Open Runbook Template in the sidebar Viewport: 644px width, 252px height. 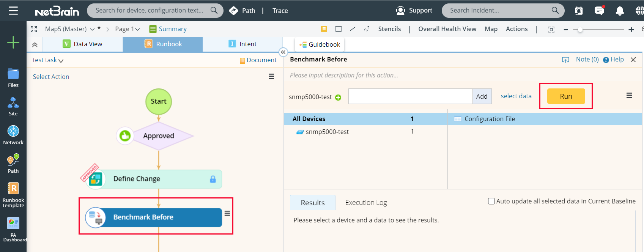pos(13,195)
